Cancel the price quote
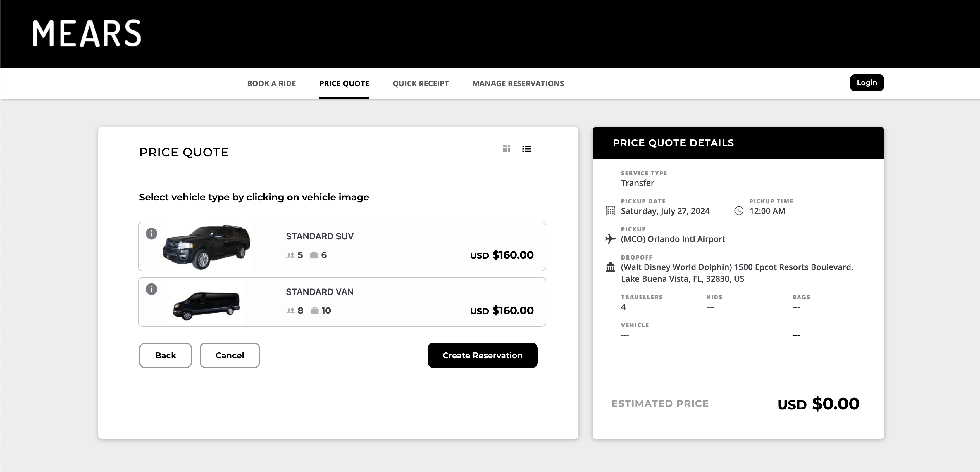Image resolution: width=980 pixels, height=472 pixels. tap(230, 355)
